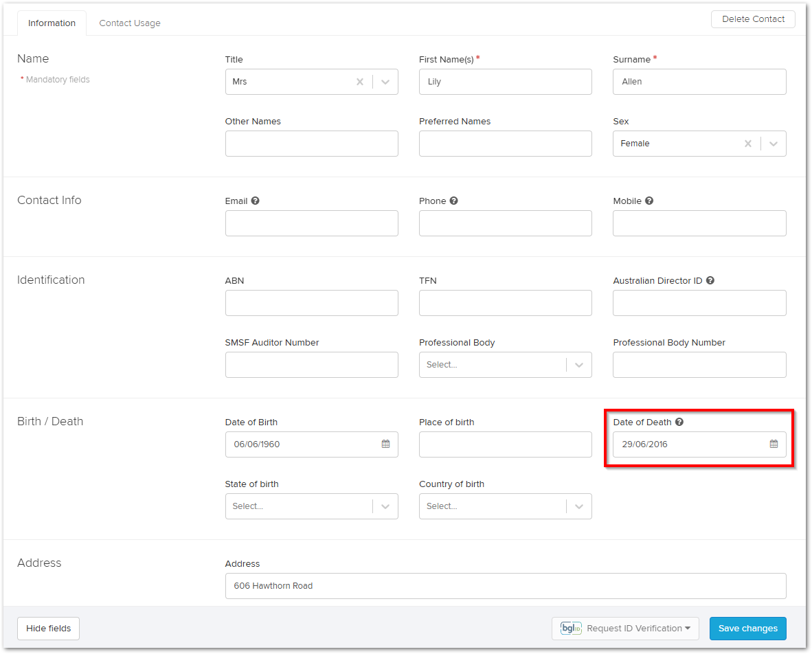Click the ABN input field
This screenshot has width=812, height=654.
click(x=312, y=303)
